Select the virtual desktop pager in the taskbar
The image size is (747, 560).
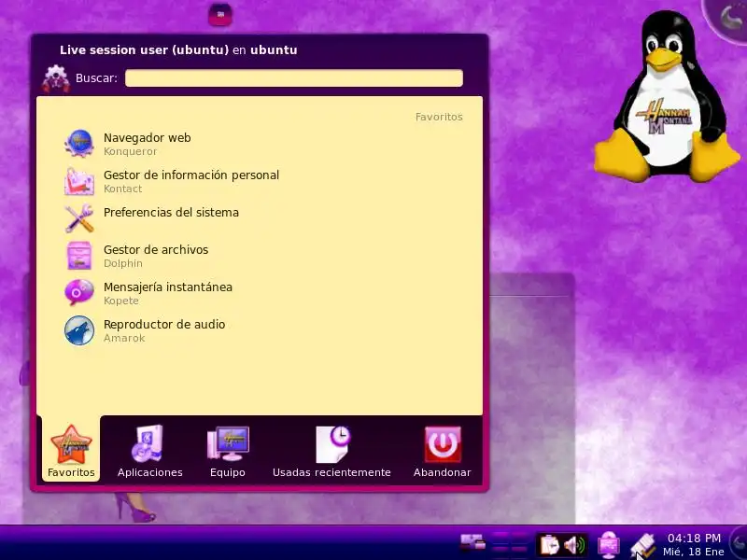(x=510, y=544)
